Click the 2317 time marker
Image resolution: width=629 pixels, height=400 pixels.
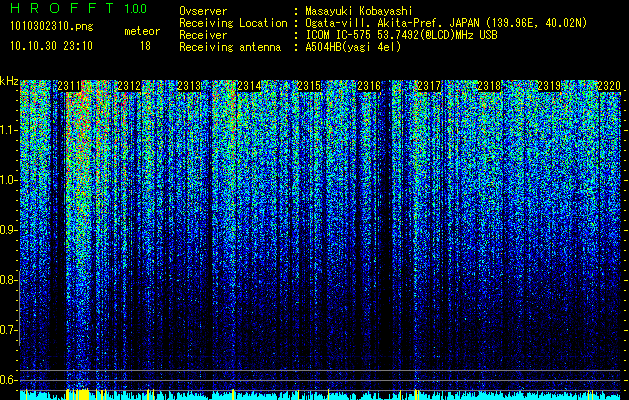click(429, 86)
